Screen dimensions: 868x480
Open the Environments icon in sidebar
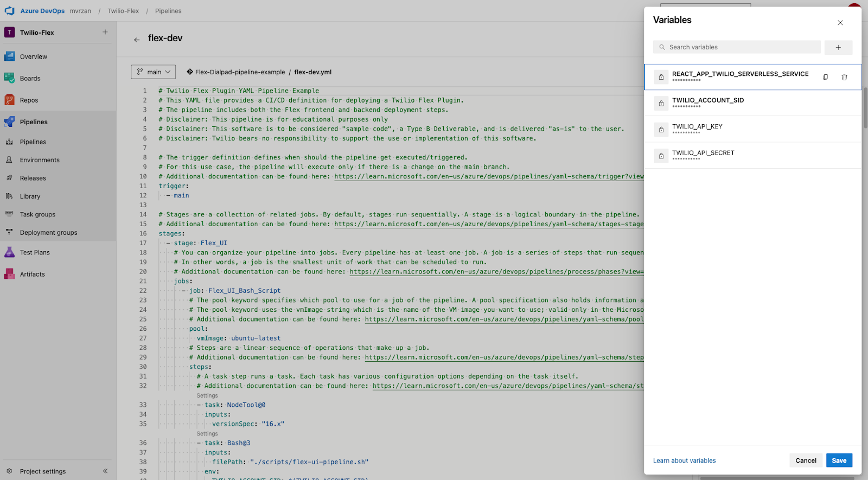click(9, 160)
